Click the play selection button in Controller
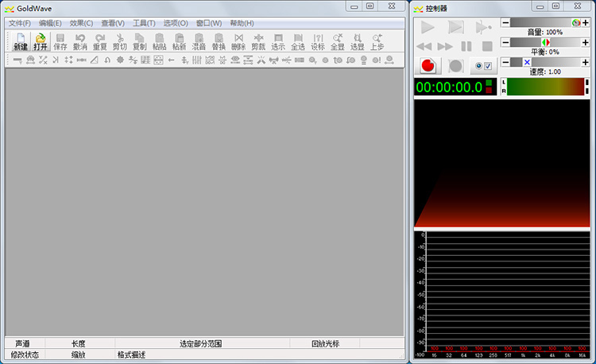The image size is (596, 364). 456,27
